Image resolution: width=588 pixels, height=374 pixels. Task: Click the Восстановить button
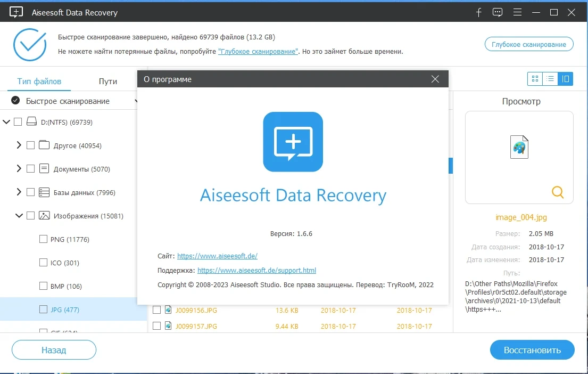pyautogui.click(x=532, y=350)
